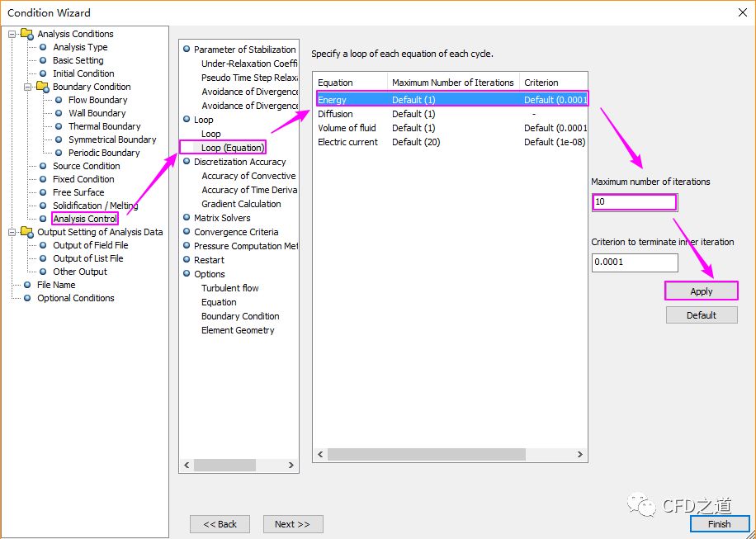Collapse the Boundary Condition tree branch
Viewport: 756px width, 539px height.
click(x=27, y=87)
